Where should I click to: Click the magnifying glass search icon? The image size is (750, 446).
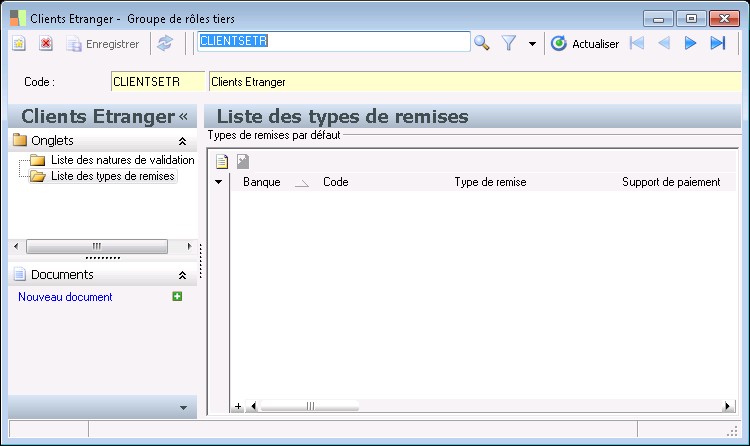482,44
